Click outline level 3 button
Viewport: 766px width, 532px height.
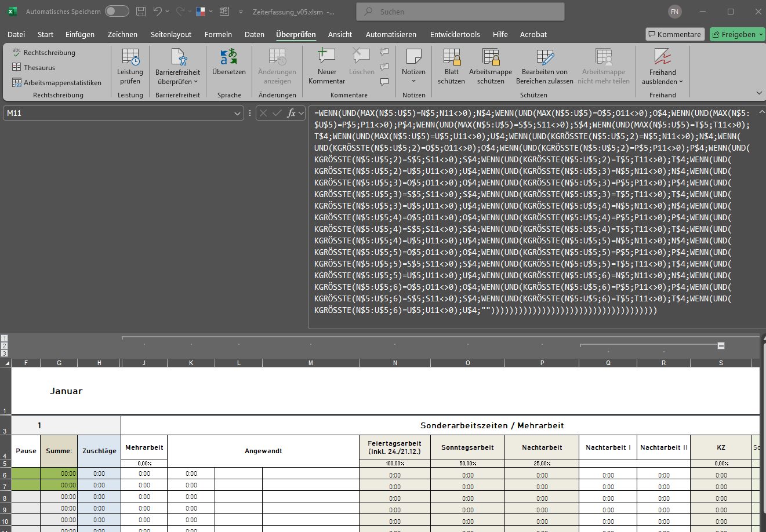[5, 353]
